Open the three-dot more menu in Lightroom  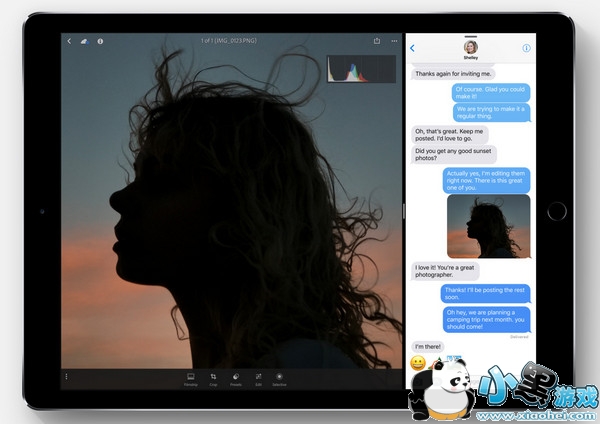(x=394, y=41)
